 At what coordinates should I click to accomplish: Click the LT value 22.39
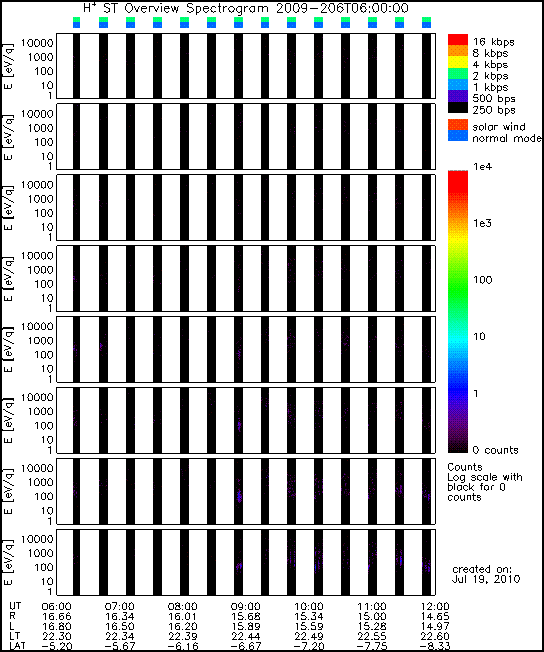183,637
